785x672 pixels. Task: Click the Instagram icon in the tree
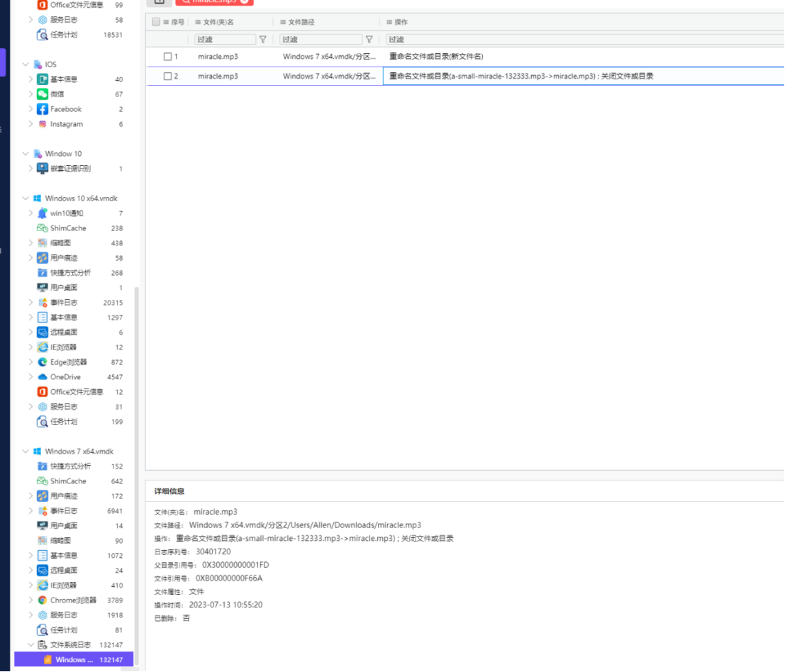click(x=43, y=124)
